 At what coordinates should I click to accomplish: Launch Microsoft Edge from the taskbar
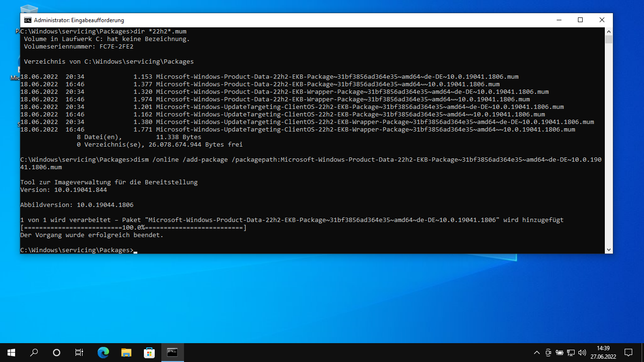click(x=103, y=352)
